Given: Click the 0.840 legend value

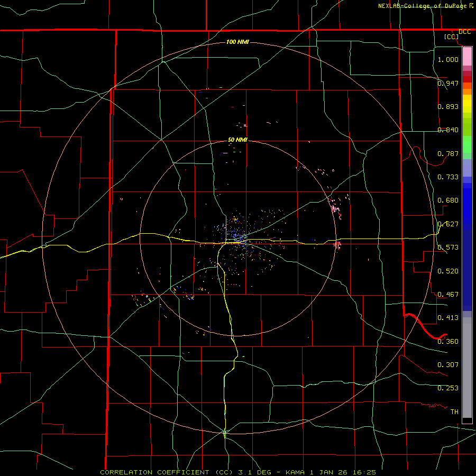Looking at the screenshot, I should [448, 130].
